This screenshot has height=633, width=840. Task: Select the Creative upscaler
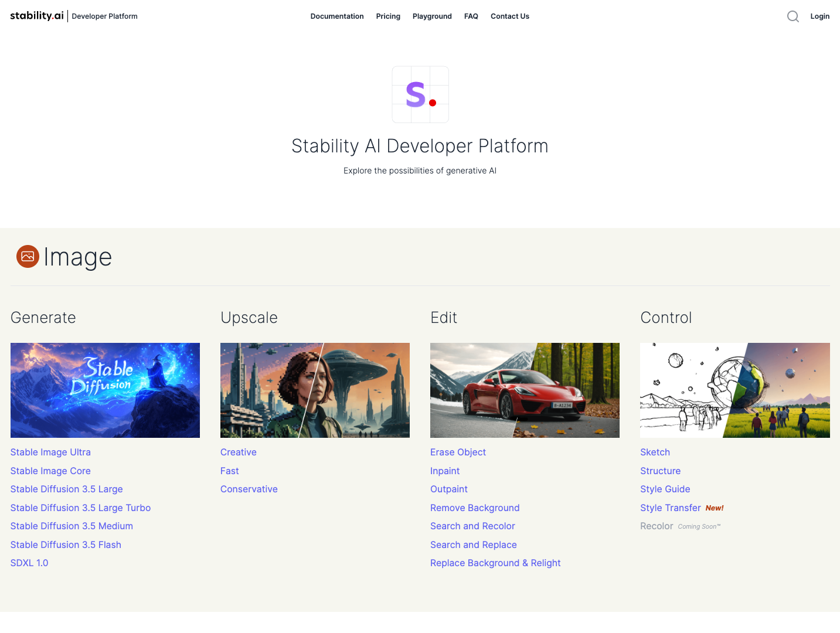pos(238,452)
